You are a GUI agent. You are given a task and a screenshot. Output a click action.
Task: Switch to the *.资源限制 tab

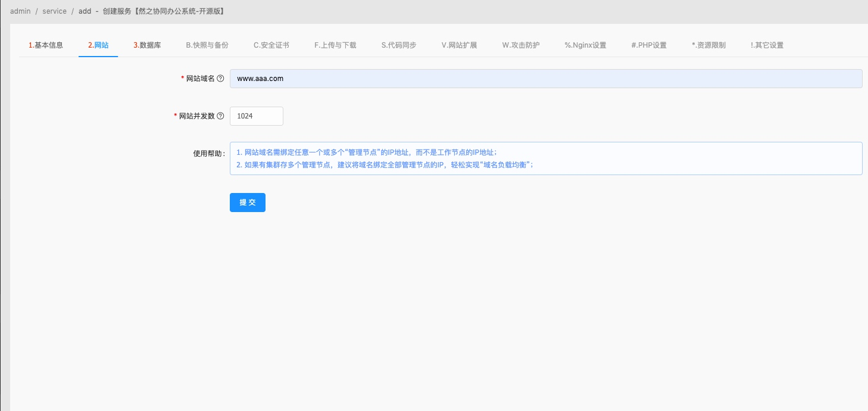click(708, 45)
